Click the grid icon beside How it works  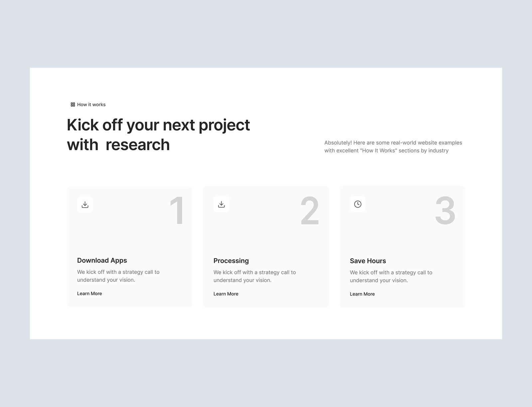pyautogui.click(x=73, y=104)
